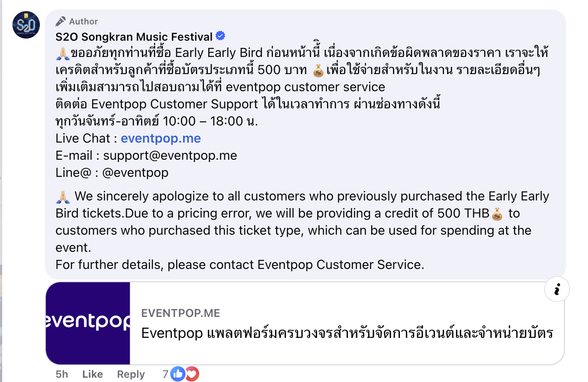588x382 pixels.
Task: Reply to the S2O comment
Action: click(131, 374)
